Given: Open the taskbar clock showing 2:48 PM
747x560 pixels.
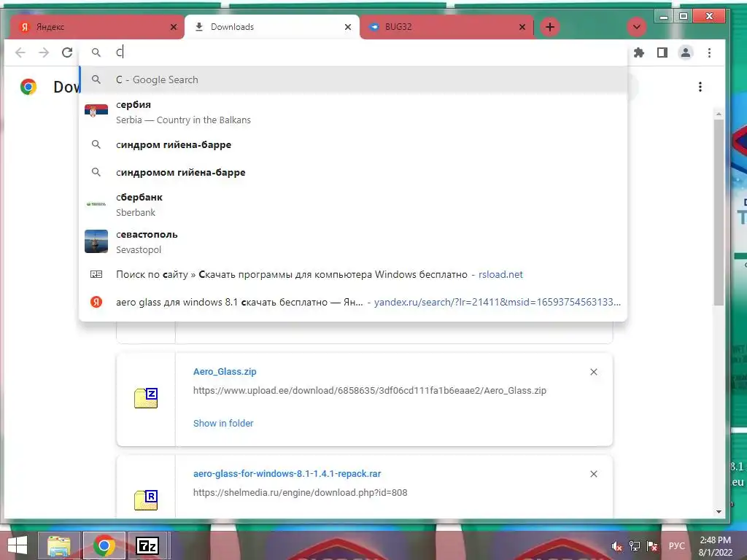Looking at the screenshot, I should (715, 546).
